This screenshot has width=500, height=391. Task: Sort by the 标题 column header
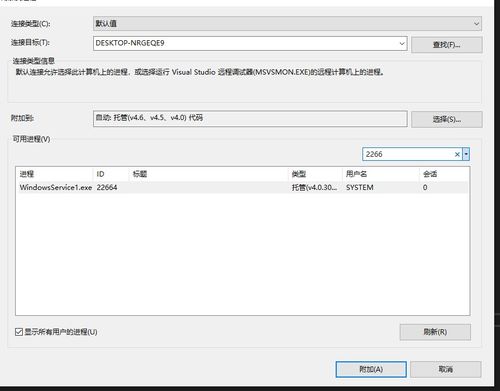coord(209,174)
